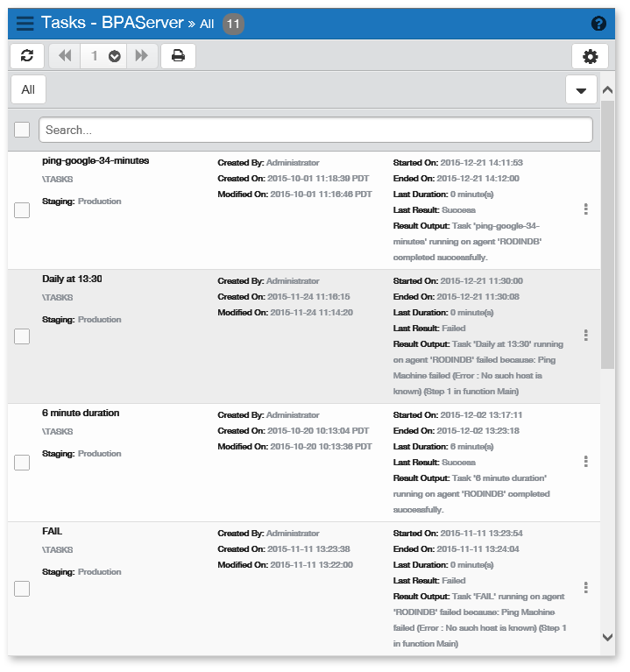This screenshot has width=630, height=672.
Task: Open the page number dropdown
Action: point(114,56)
